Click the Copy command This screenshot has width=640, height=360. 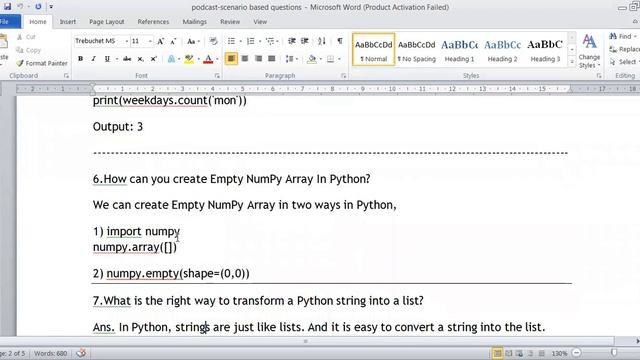[x=29, y=50]
